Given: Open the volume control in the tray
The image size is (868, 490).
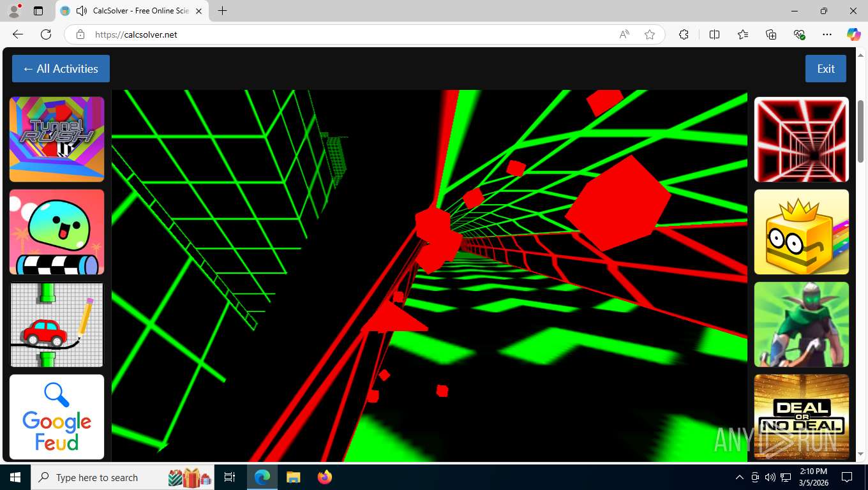Looking at the screenshot, I should [x=770, y=477].
